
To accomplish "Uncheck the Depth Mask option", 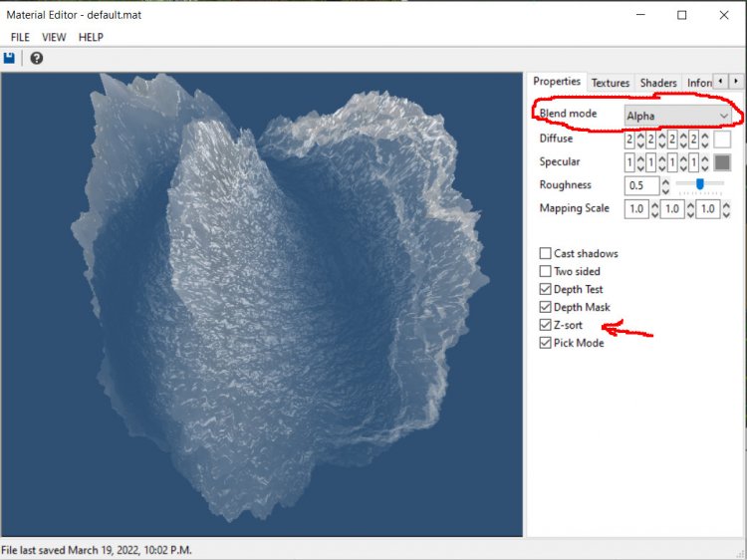I will (x=545, y=308).
